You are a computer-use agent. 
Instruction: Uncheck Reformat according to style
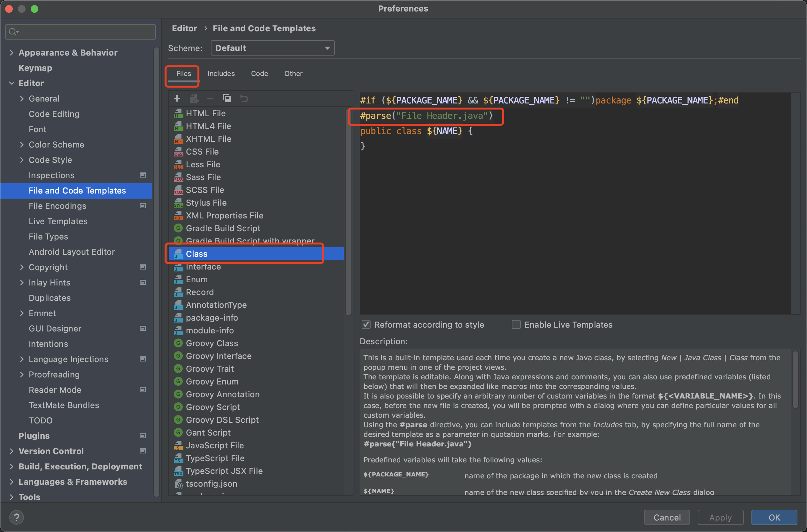click(x=366, y=325)
